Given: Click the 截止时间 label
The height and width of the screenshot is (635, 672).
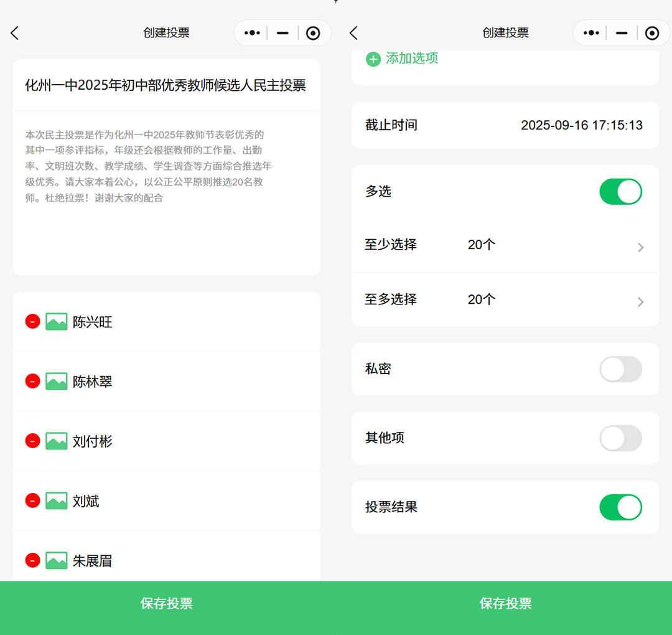Looking at the screenshot, I should coord(391,125).
